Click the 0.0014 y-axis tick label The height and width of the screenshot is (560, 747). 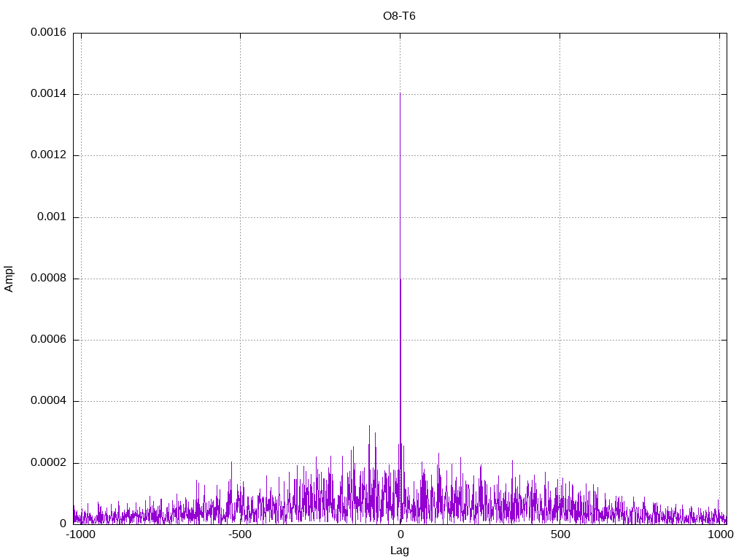(x=48, y=94)
